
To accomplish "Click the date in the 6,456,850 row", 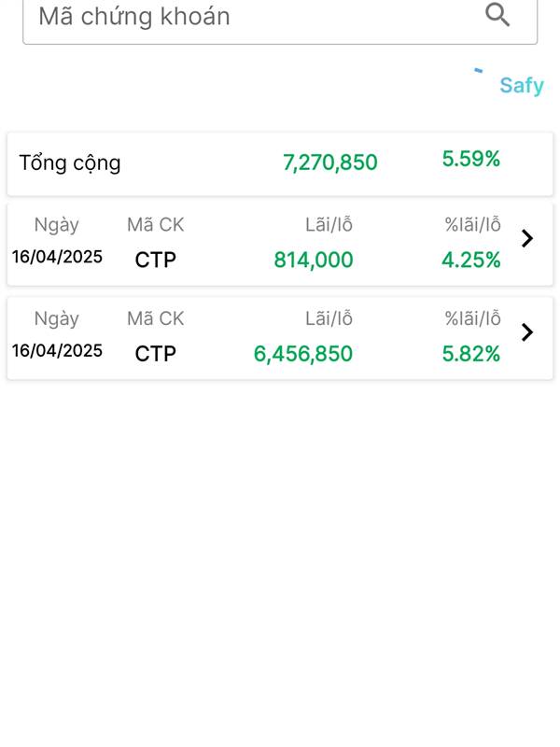I will tap(57, 351).
